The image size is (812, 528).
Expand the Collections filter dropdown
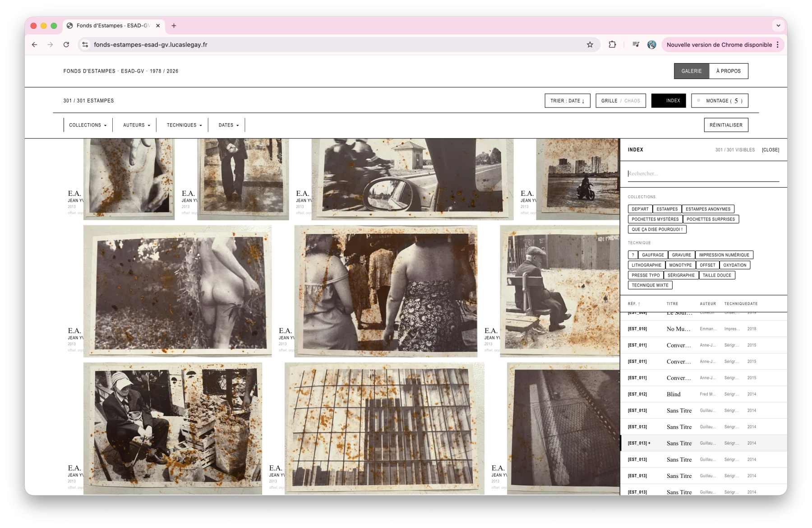point(88,125)
